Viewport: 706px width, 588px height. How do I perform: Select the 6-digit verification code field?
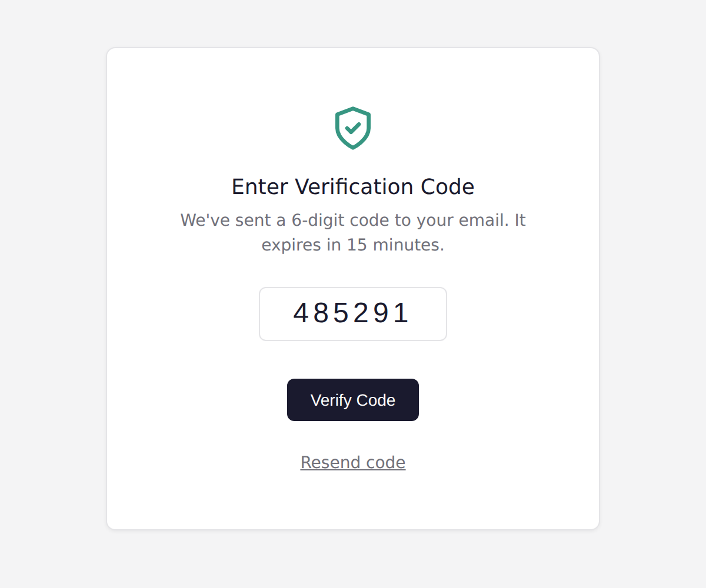pos(353,313)
